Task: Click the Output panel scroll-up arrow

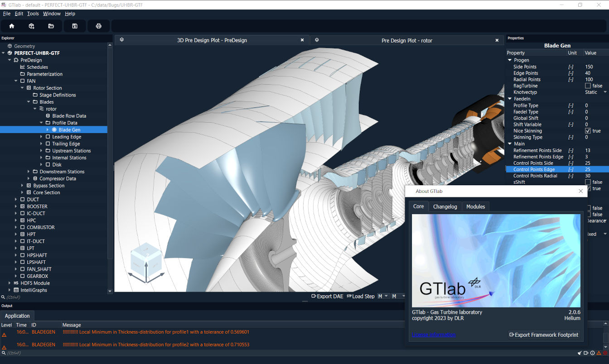Action: [x=606, y=324]
